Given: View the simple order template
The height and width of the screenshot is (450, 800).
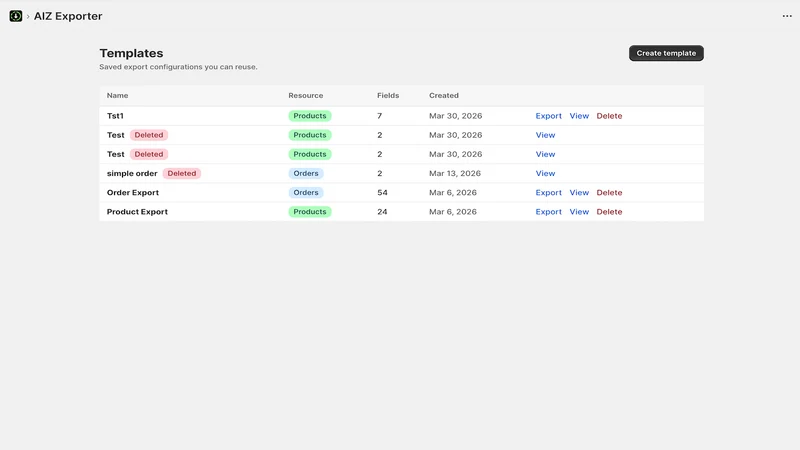Looking at the screenshot, I should pyautogui.click(x=545, y=173).
